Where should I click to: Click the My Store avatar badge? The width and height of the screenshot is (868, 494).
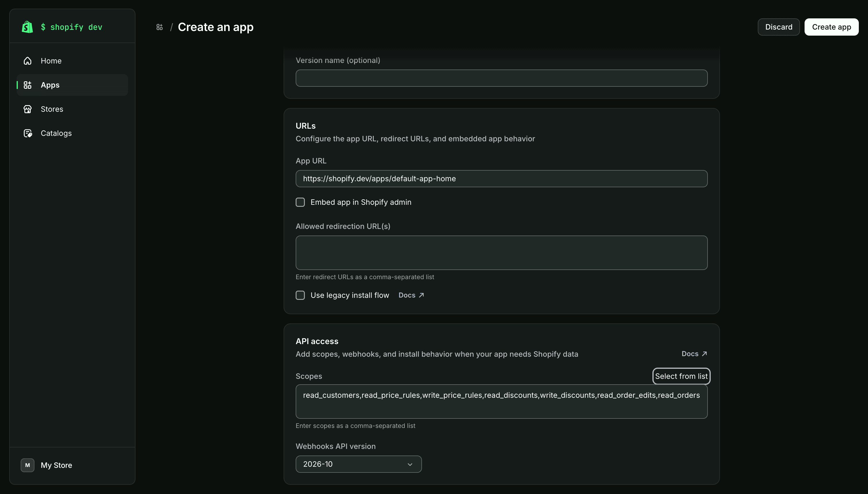point(28,465)
